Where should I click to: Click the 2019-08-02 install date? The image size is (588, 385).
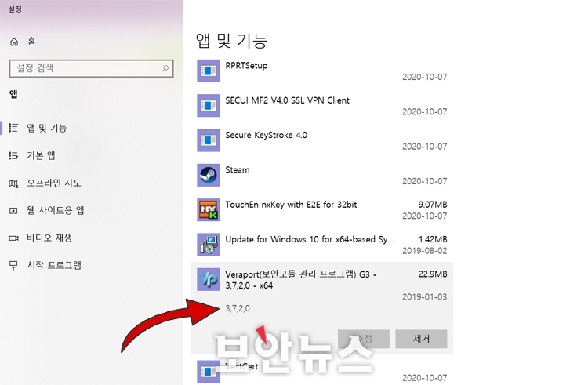point(424,251)
